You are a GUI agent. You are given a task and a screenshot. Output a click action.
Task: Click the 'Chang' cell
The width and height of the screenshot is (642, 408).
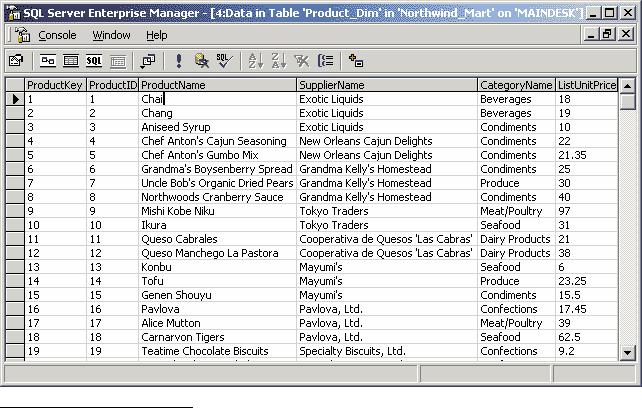click(x=217, y=113)
